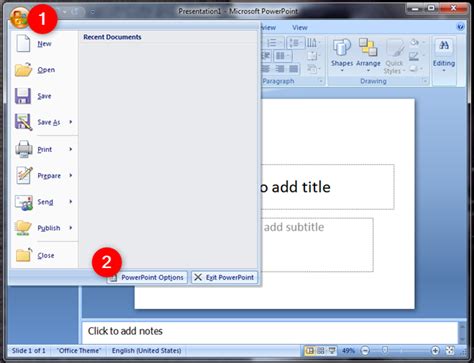Click the subtitle placeholder on slide
The width and height of the screenshot is (474, 363).
[318, 245]
